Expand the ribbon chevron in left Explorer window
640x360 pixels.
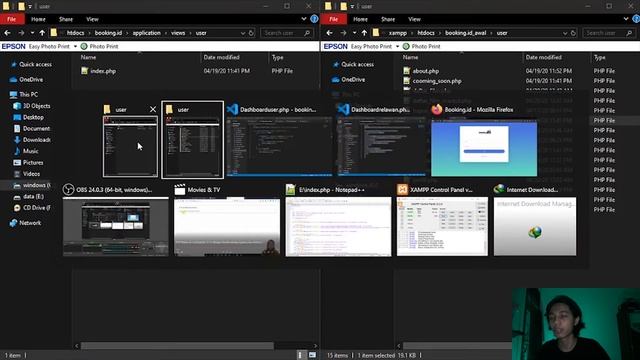(304, 19)
